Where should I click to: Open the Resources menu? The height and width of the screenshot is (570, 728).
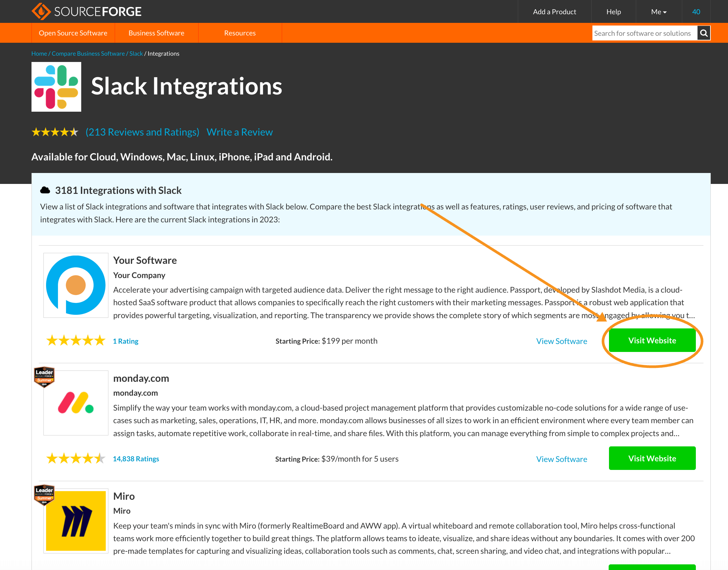click(240, 33)
